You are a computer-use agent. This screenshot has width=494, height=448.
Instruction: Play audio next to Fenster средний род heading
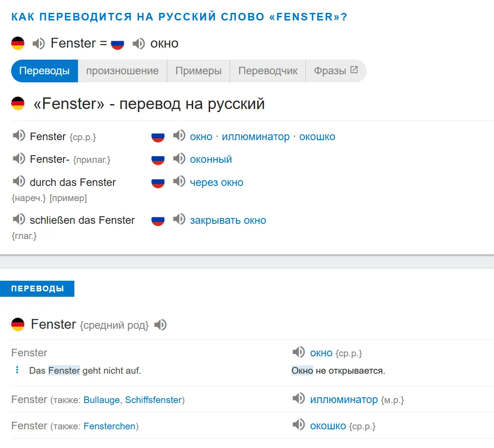160,325
